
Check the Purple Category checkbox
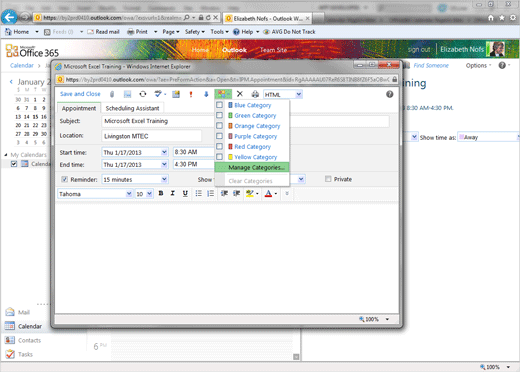pos(219,136)
